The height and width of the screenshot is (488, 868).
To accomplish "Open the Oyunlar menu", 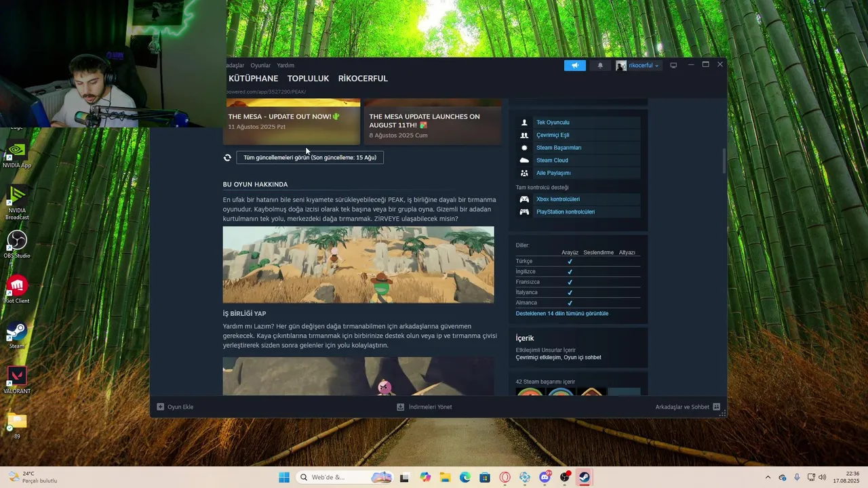I will [x=260, y=66].
